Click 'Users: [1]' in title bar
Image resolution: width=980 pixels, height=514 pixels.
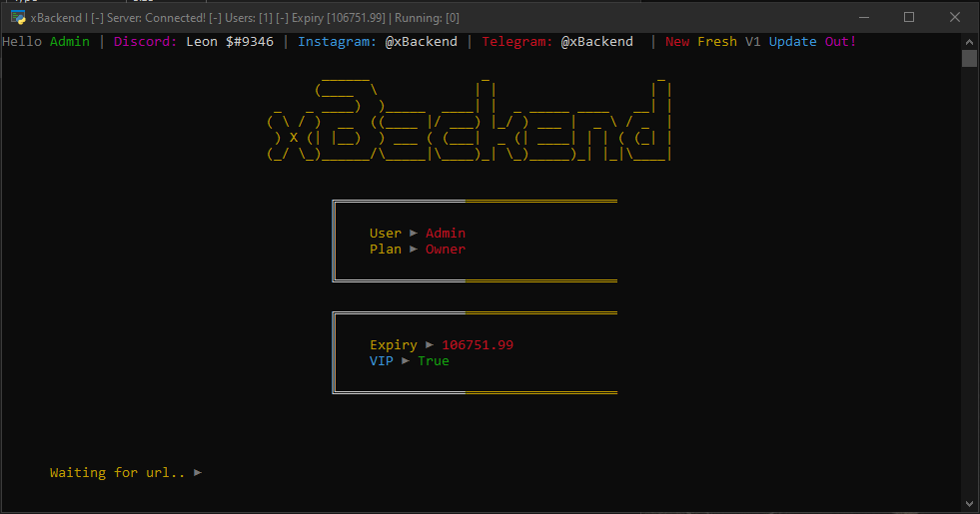click(249, 18)
